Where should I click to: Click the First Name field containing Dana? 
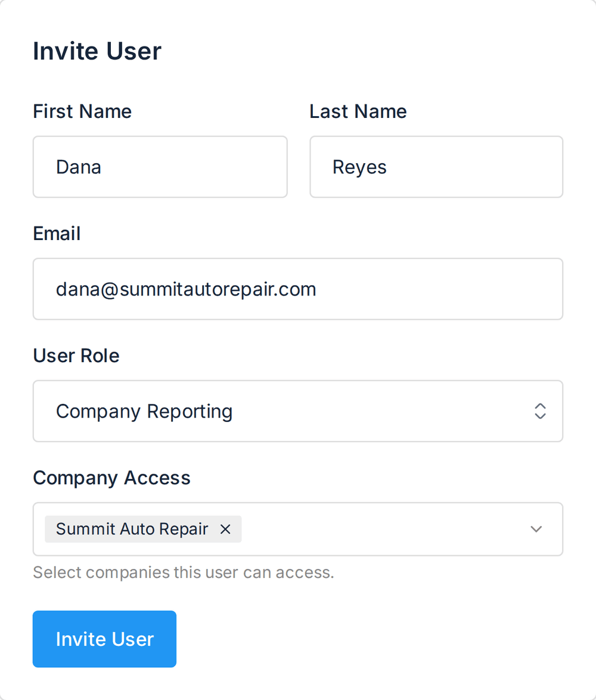pos(160,167)
